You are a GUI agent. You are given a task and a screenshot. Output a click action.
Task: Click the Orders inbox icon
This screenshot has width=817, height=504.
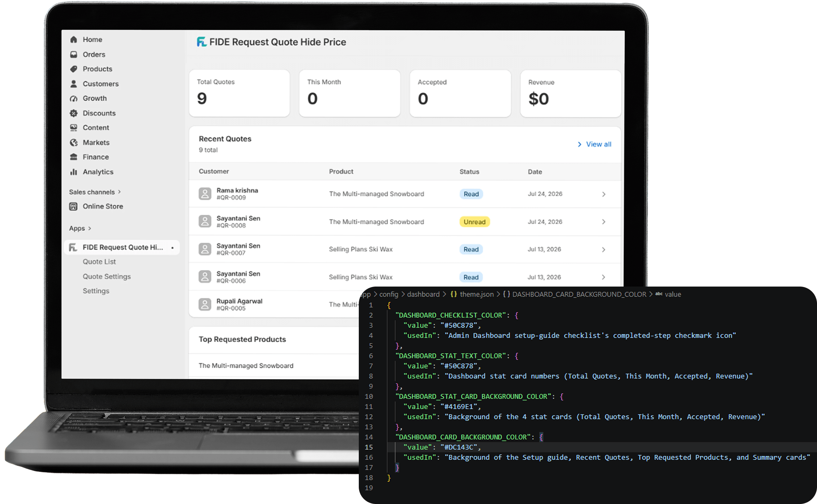(x=73, y=54)
